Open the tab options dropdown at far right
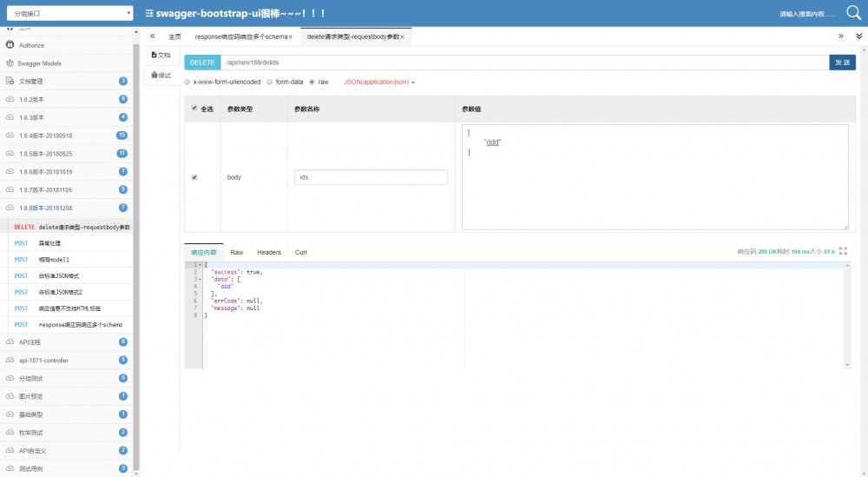This screenshot has height=477, width=868. pyautogui.click(x=858, y=36)
